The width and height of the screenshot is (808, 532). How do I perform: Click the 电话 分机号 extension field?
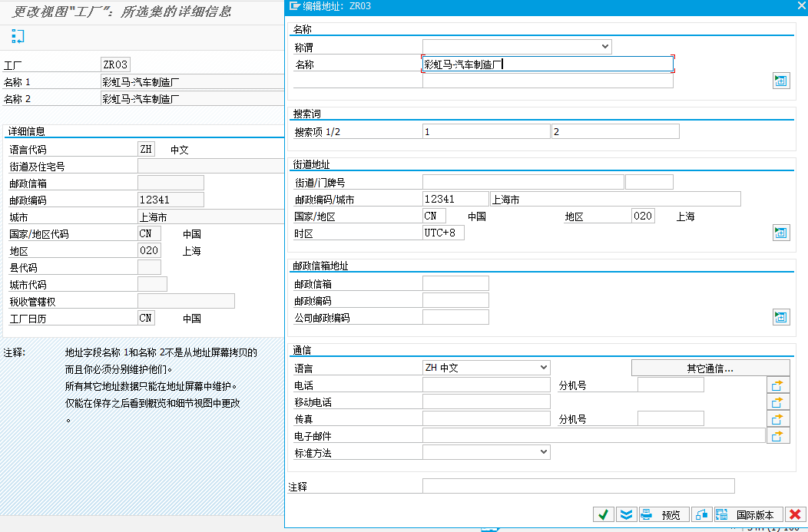pyautogui.click(x=671, y=385)
